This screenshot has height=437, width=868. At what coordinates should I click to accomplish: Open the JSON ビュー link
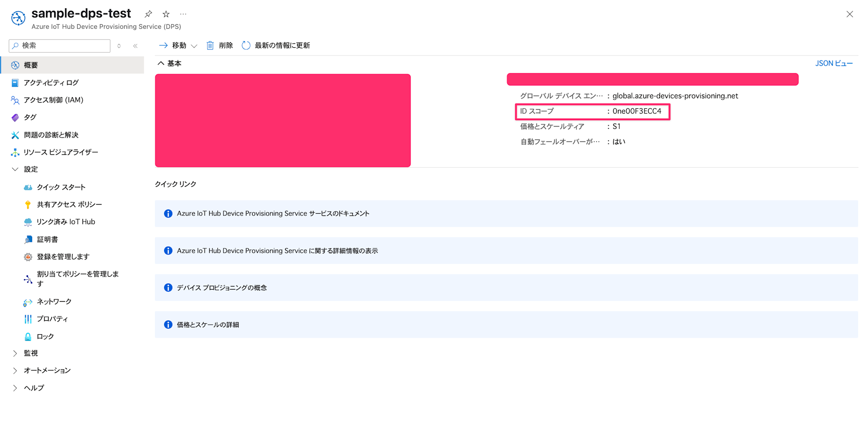[x=834, y=63]
